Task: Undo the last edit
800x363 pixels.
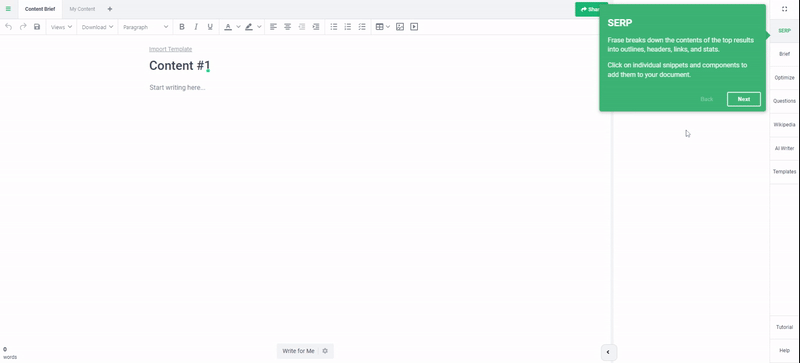Action: click(x=9, y=27)
